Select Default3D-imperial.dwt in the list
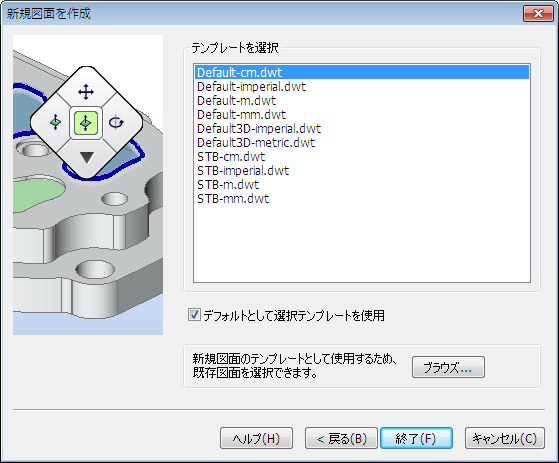 [x=362, y=128]
